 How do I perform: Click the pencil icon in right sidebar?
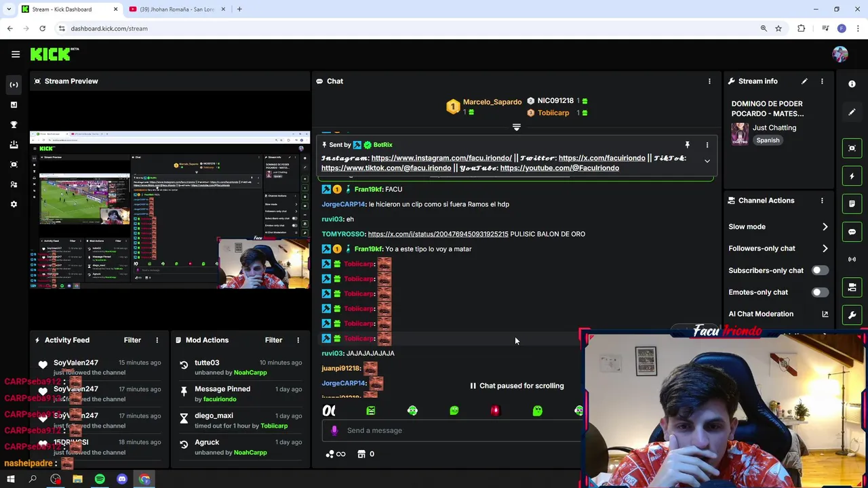852,112
